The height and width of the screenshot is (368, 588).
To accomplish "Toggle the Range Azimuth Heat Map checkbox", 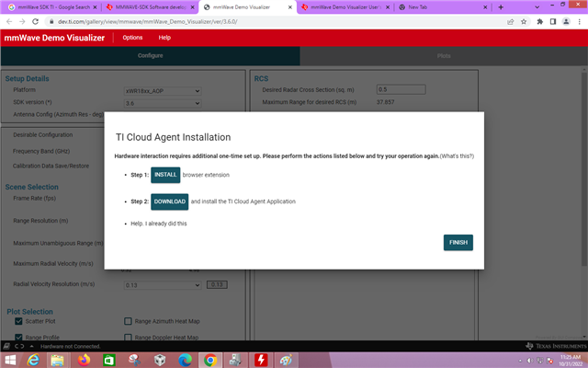I will (x=128, y=321).
